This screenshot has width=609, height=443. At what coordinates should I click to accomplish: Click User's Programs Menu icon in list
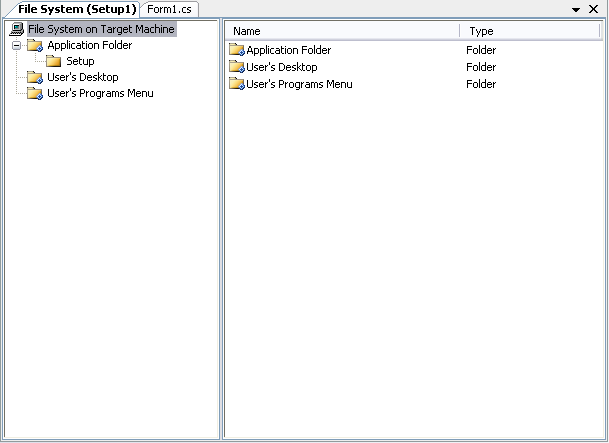(x=237, y=84)
